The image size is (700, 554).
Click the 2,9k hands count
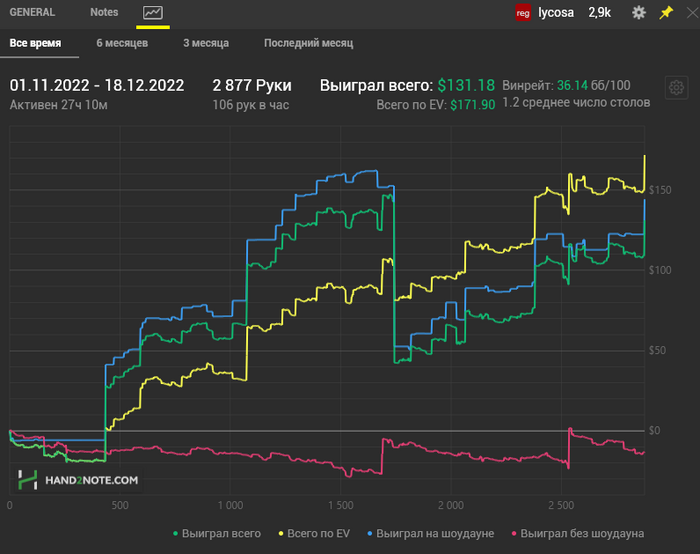[599, 12]
